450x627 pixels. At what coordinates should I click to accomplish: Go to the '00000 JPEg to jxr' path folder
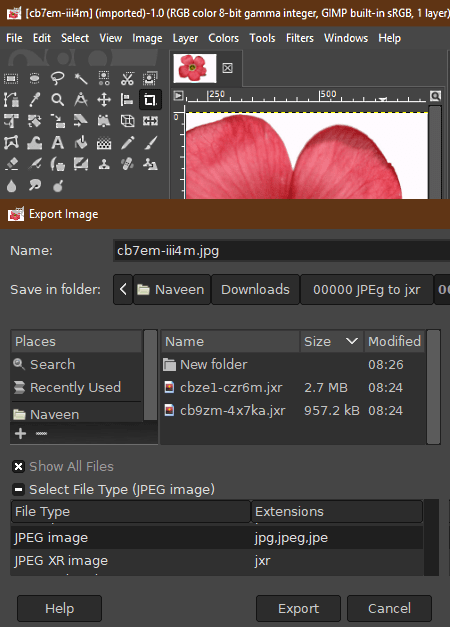coord(366,289)
